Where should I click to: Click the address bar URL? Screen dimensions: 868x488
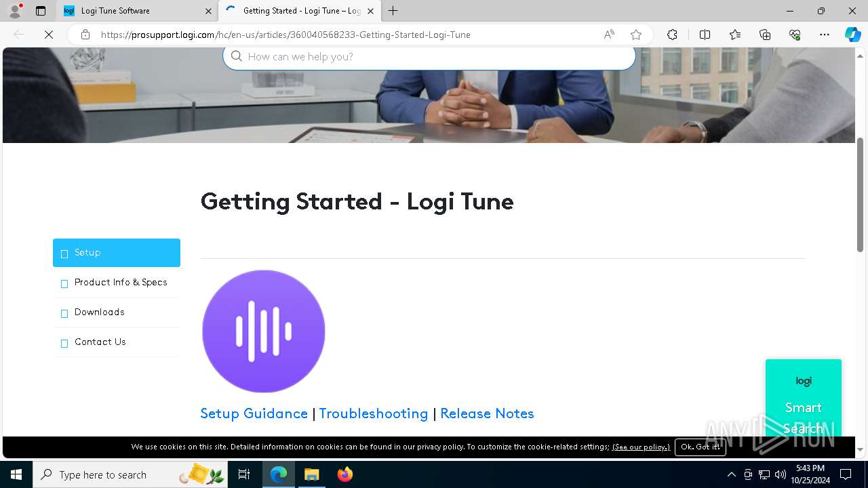coord(285,35)
